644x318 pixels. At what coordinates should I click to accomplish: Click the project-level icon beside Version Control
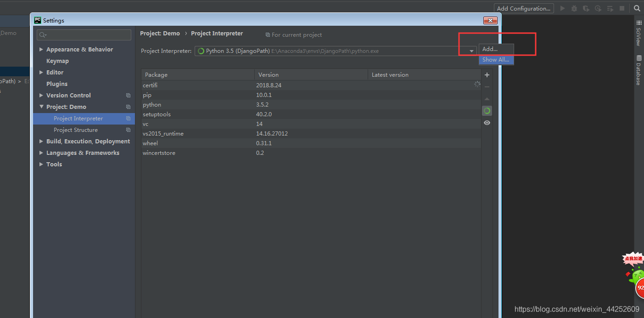click(x=128, y=96)
